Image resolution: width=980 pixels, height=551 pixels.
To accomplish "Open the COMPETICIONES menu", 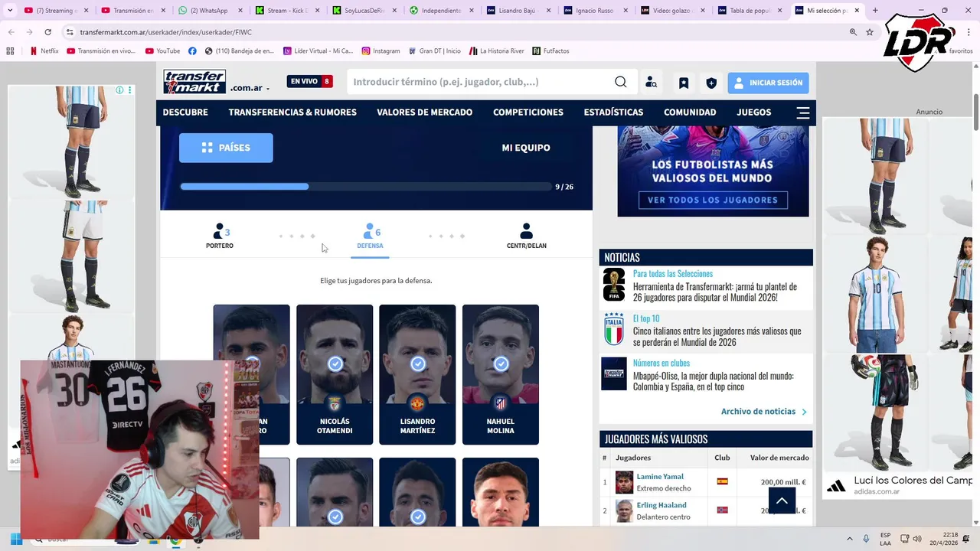I will pyautogui.click(x=528, y=112).
